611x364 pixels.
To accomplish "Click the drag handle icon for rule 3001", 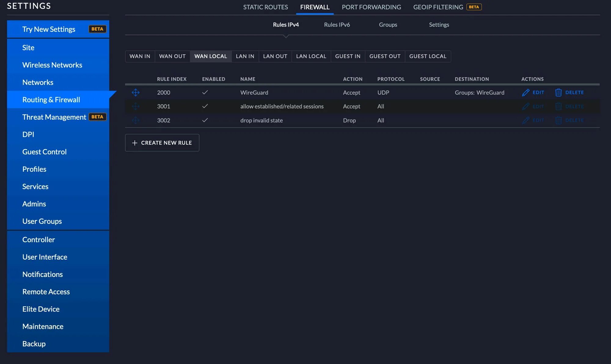I will point(135,106).
